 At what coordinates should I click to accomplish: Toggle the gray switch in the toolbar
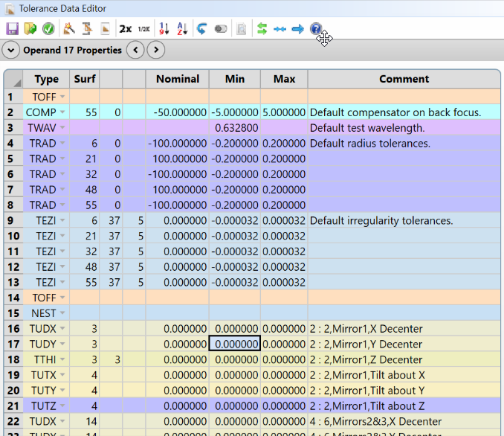pyautogui.click(x=221, y=29)
